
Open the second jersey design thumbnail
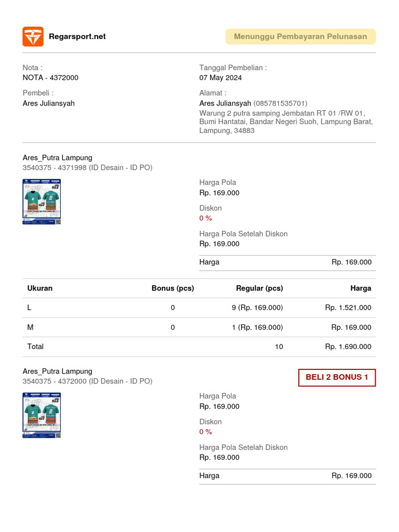tap(42, 415)
